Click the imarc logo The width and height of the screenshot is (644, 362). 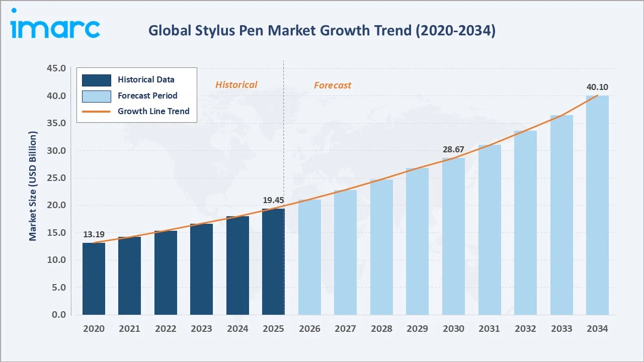(x=55, y=23)
